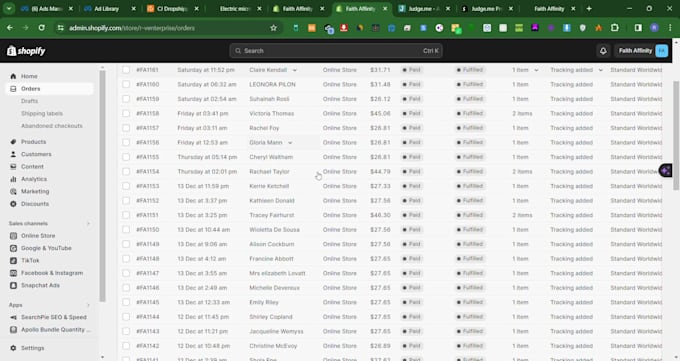Bookmark page with the star icon
The height and width of the screenshot is (361, 680).
pos(273,28)
